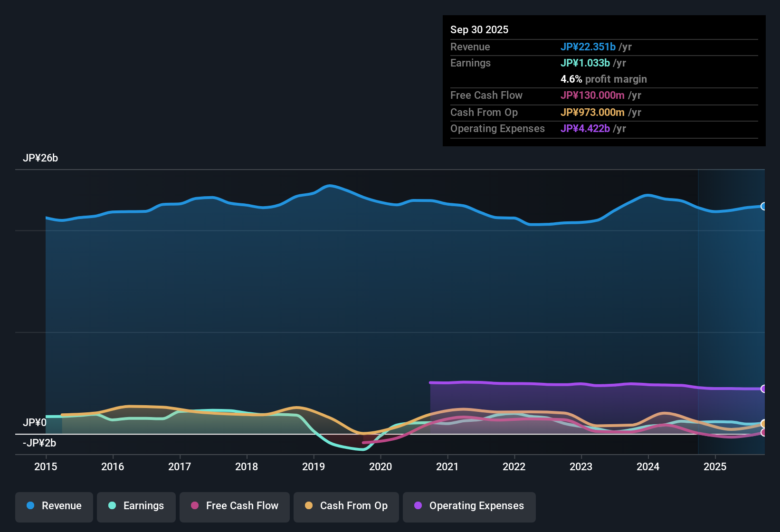The width and height of the screenshot is (780, 532).
Task: Click the Operating Expenses endpoint marker
Action: point(764,389)
